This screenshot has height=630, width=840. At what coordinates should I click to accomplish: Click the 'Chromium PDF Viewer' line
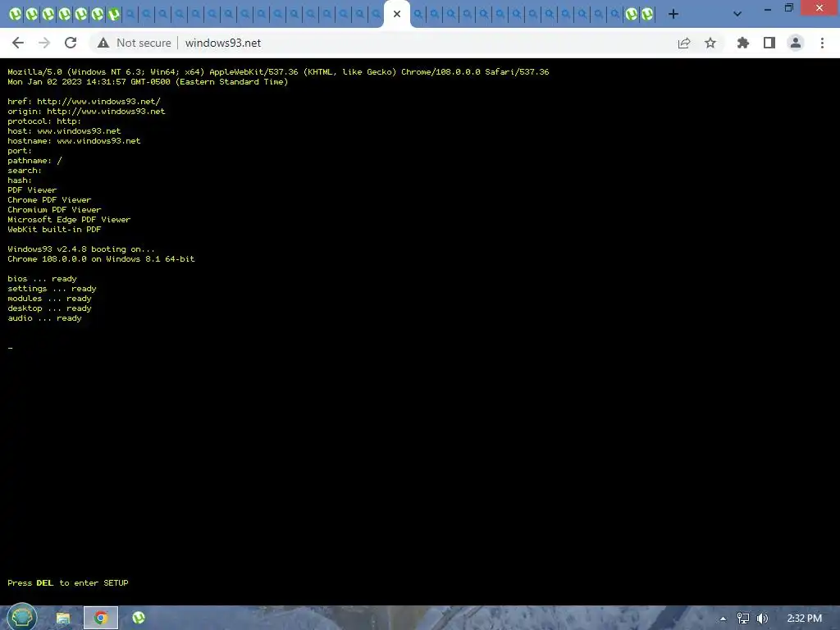[x=54, y=210]
